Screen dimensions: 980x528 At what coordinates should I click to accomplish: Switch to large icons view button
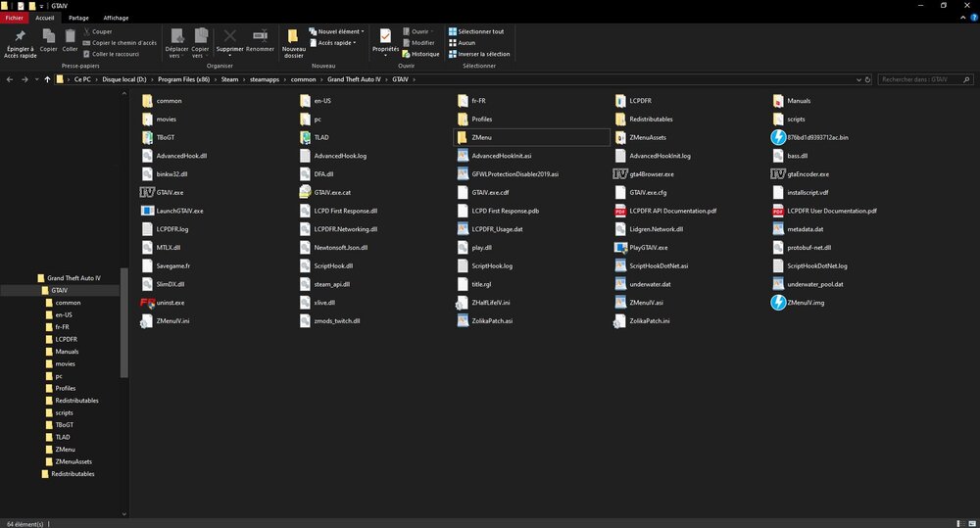click(972, 524)
